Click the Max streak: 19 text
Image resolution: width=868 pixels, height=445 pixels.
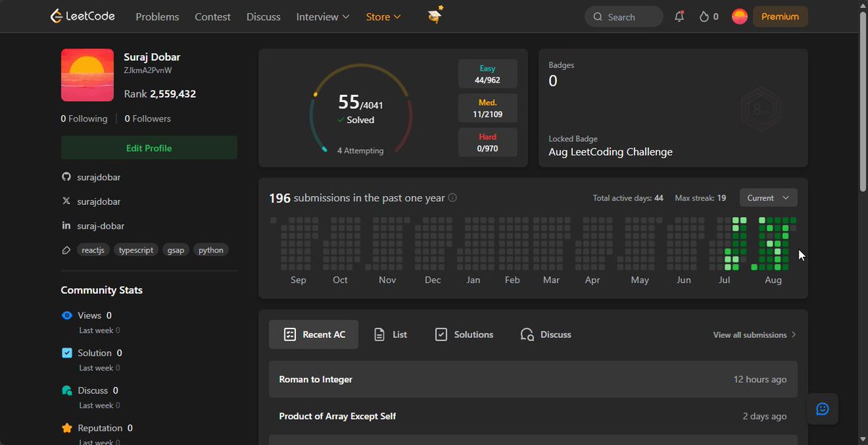click(x=700, y=198)
